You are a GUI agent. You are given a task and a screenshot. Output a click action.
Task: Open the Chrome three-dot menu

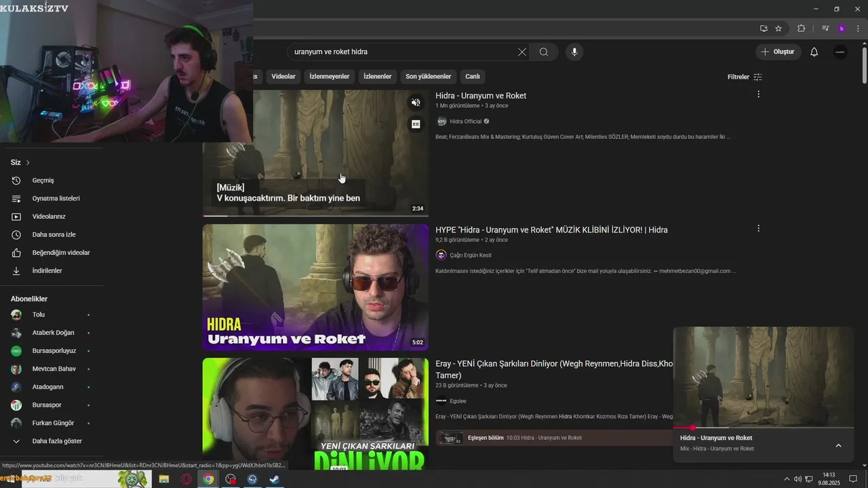(858, 28)
